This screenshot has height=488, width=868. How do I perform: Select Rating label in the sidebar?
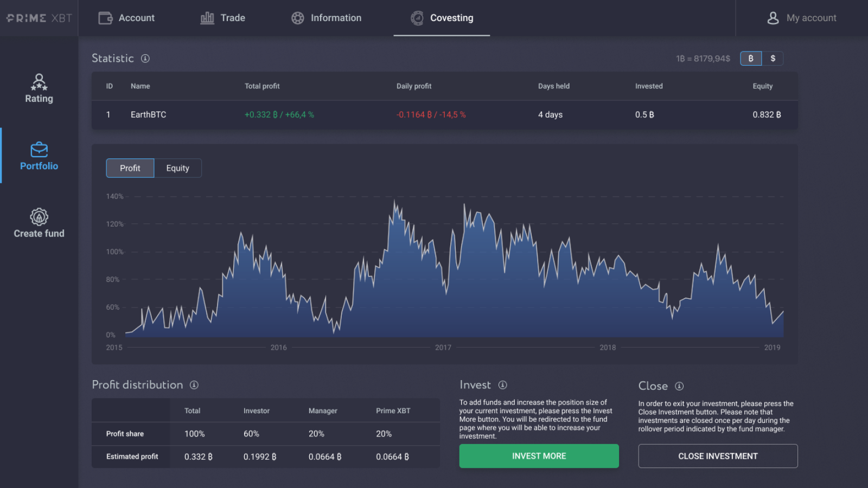coord(39,99)
